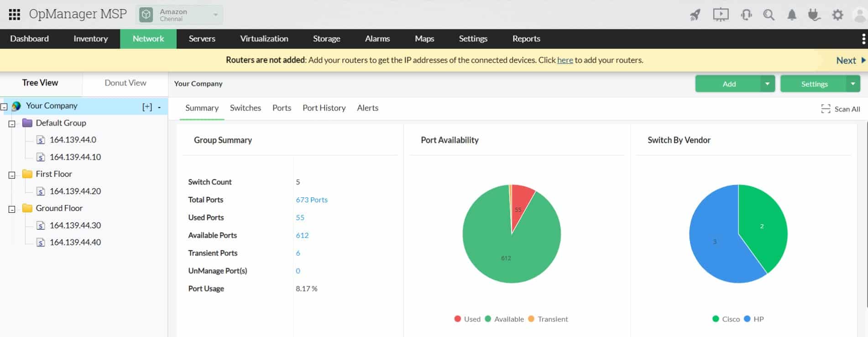Toggle Transient series in legend
This screenshot has height=337, width=868.
pyautogui.click(x=548, y=319)
